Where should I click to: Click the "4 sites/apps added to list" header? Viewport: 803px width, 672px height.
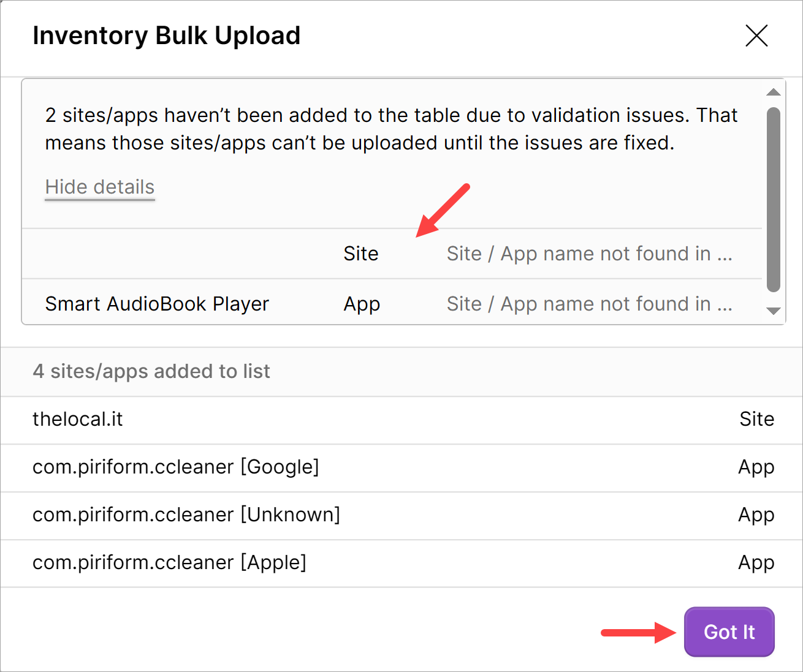click(151, 371)
